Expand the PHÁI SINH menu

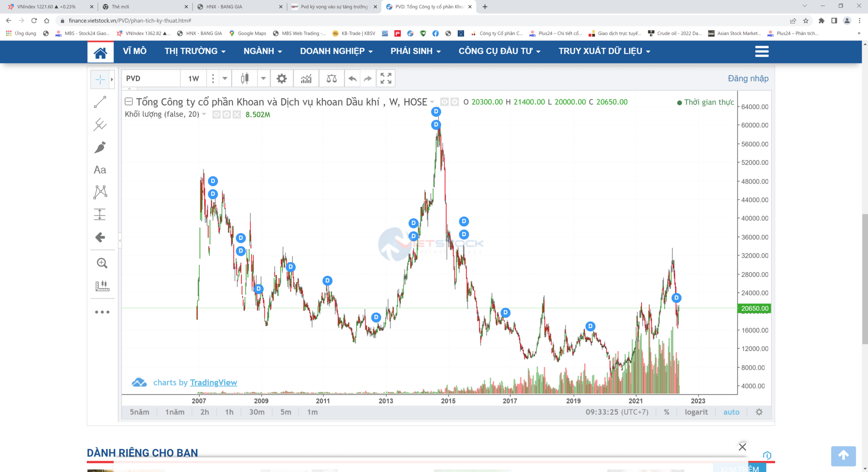coord(415,51)
